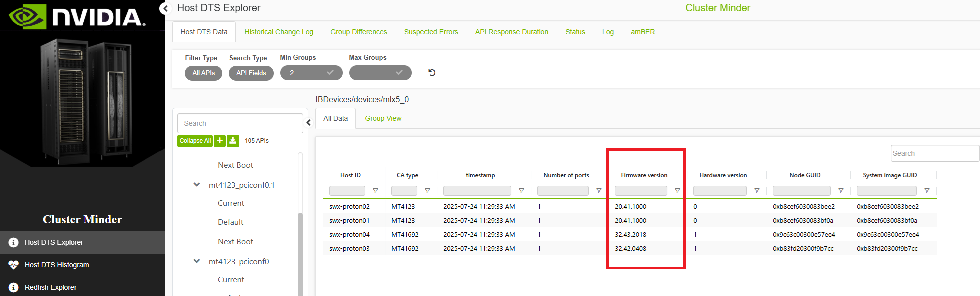This screenshot has width=980, height=296.
Task: Collapse the mt4123_pciconf0.1 tree node
Action: tap(197, 185)
